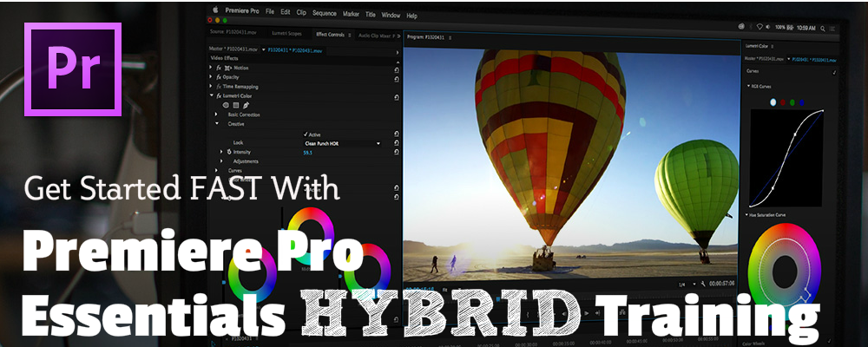Open the Marker menu

pyautogui.click(x=351, y=14)
